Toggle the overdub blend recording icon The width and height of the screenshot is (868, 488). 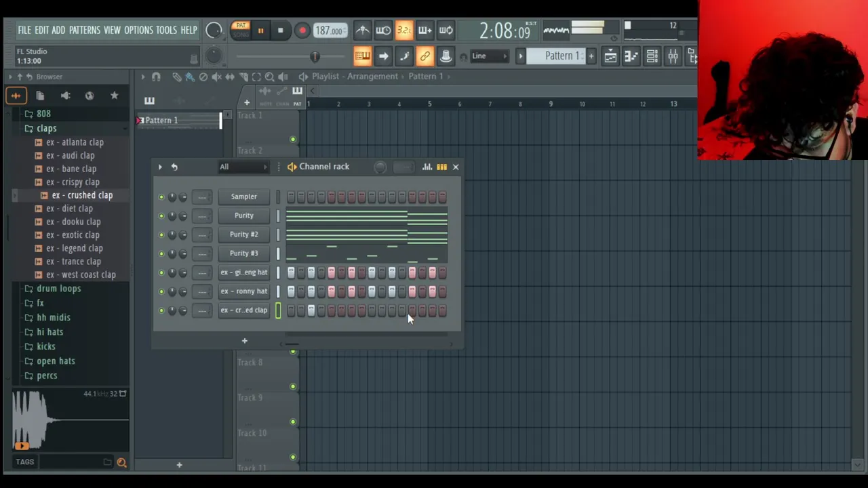tap(425, 30)
